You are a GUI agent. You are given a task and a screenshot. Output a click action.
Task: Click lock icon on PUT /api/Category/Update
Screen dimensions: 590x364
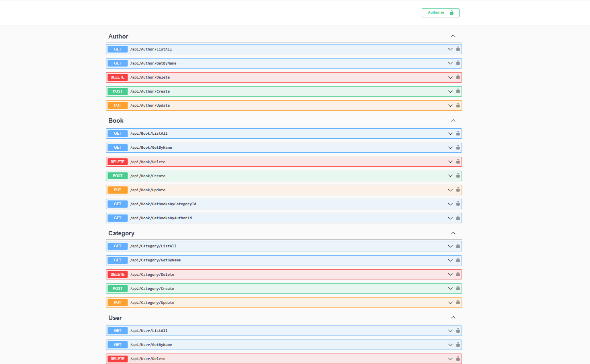458,302
